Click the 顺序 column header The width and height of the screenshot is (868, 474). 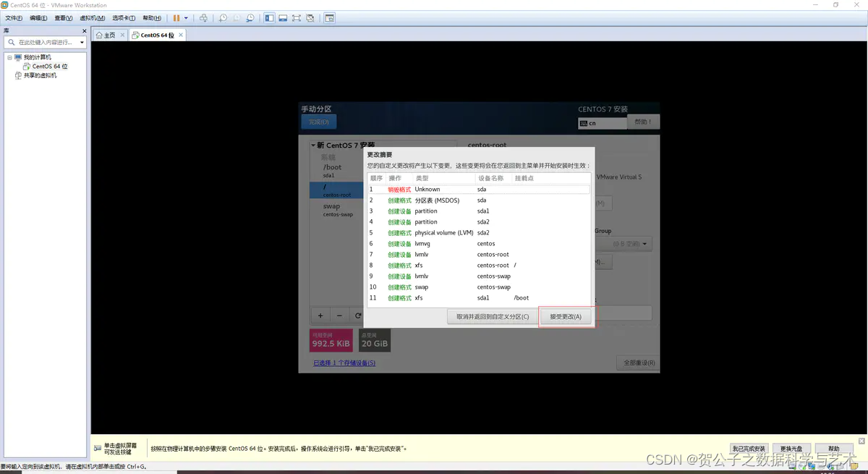[x=377, y=178]
